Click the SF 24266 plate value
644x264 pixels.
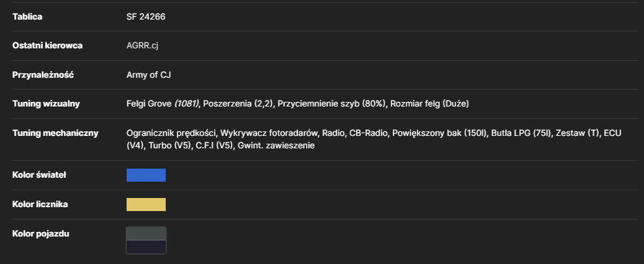pyautogui.click(x=146, y=17)
